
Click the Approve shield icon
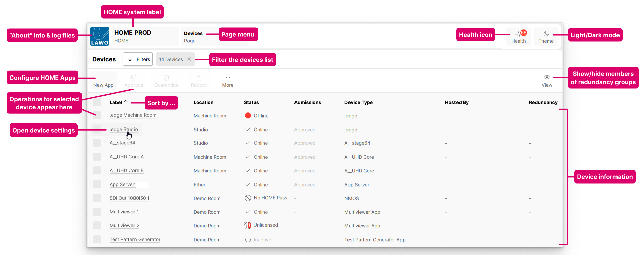pyautogui.click(x=134, y=78)
